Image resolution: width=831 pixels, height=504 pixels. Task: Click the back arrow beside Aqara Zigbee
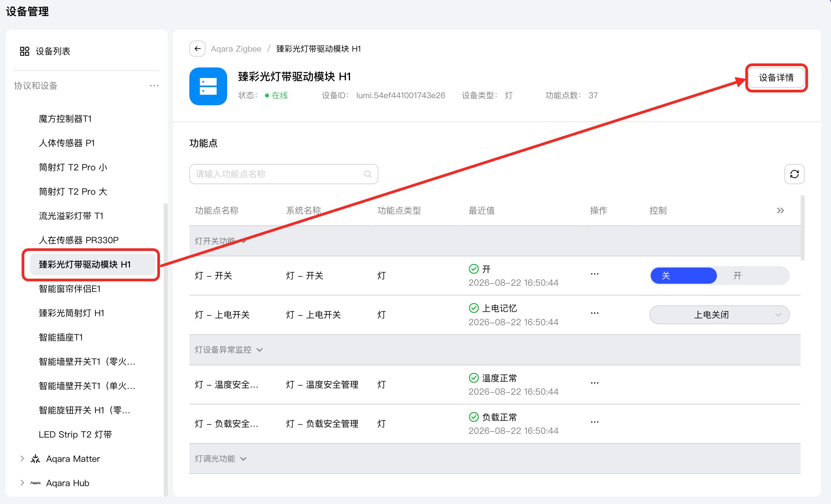[197, 49]
